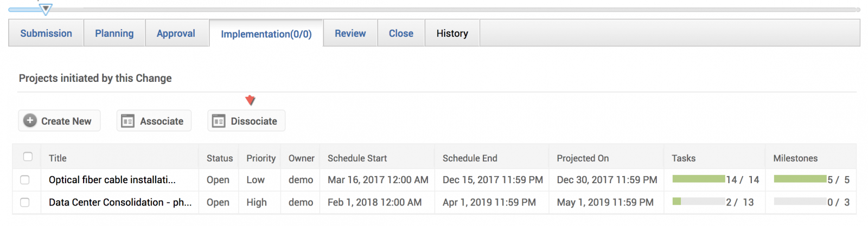
Task: Switch to the Submission tab
Action: (x=46, y=33)
